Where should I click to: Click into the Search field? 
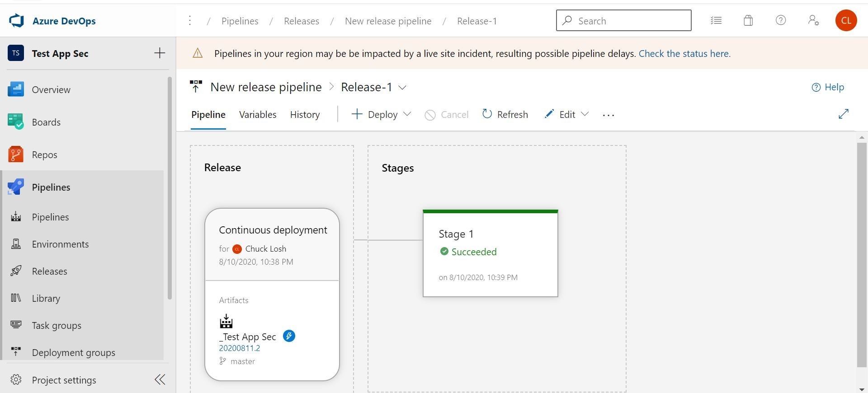[x=623, y=20]
